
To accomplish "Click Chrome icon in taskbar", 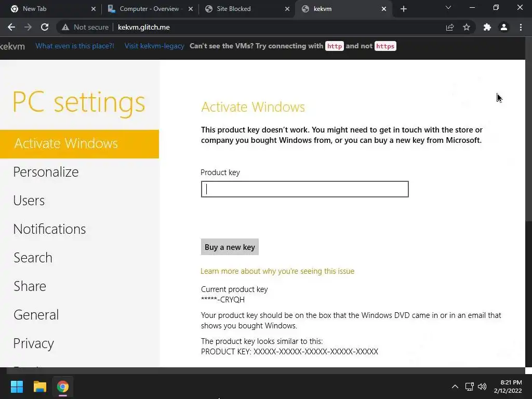I will pos(63,387).
